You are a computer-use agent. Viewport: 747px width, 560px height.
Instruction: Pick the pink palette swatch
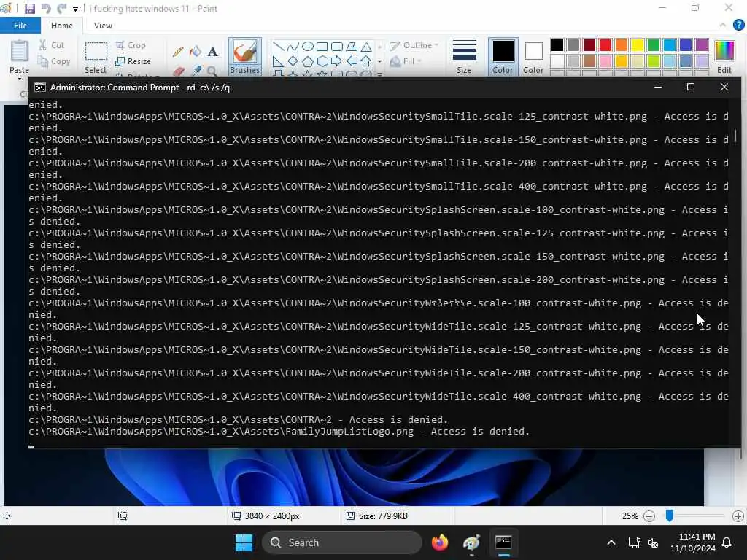605,61
